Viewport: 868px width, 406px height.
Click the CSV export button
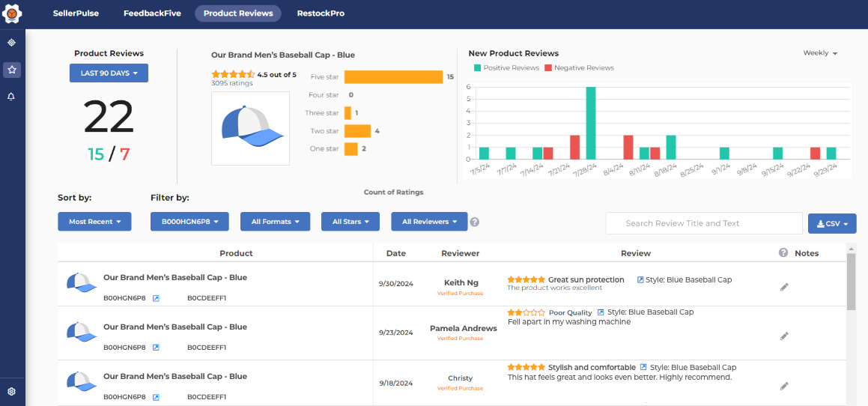click(x=831, y=223)
